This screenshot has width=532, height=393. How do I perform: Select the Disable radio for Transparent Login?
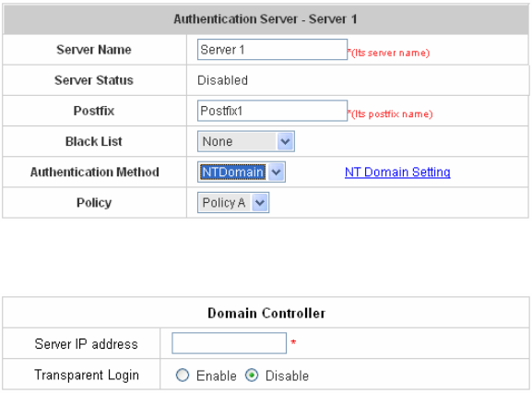point(252,375)
